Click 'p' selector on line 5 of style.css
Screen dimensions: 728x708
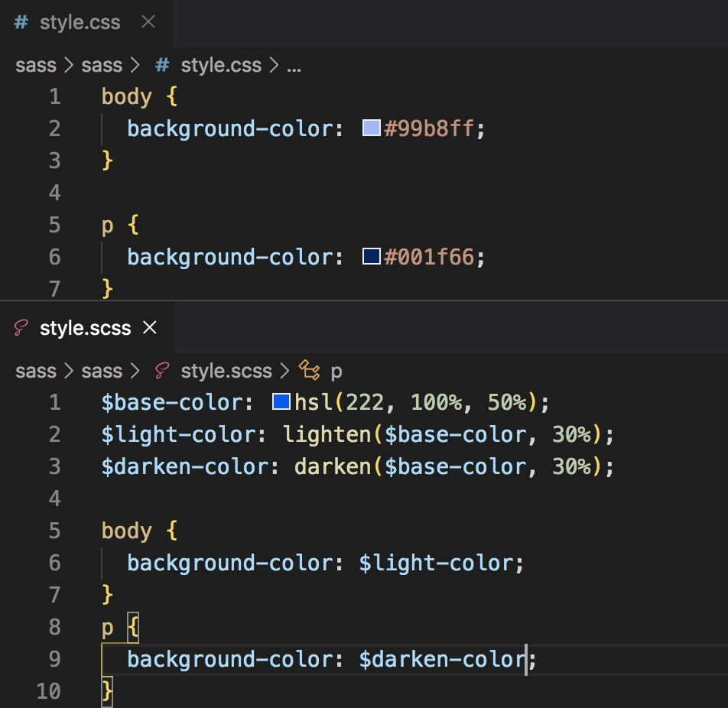(107, 226)
